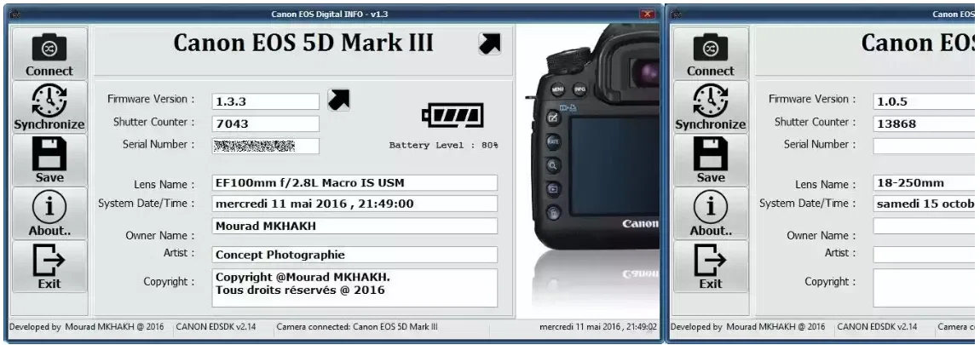Click 'Copyright :' label in right window
This screenshot has width=980, height=345.
[830, 281]
